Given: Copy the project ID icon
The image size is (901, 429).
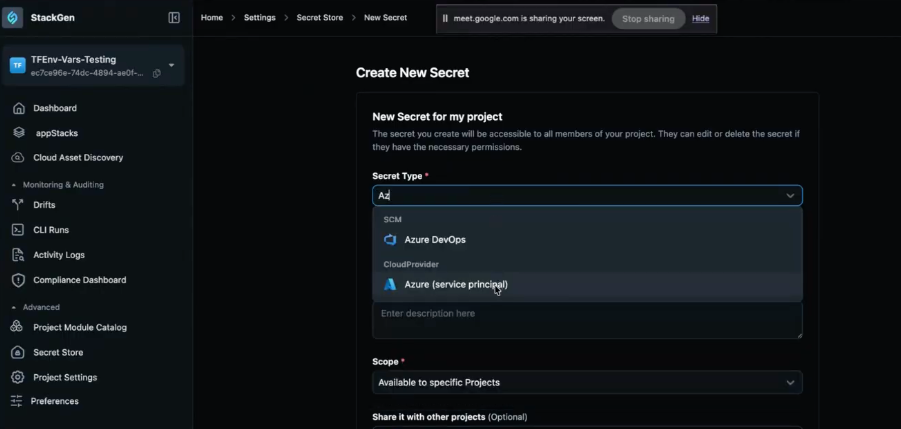Looking at the screenshot, I should pyautogui.click(x=156, y=74).
